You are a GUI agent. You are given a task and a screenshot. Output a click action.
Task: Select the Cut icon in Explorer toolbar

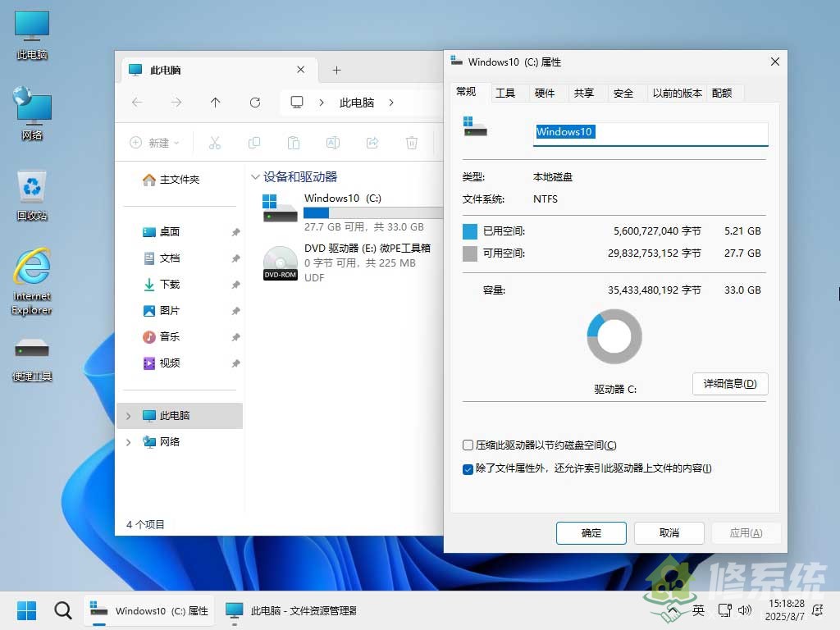[x=215, y=143]
